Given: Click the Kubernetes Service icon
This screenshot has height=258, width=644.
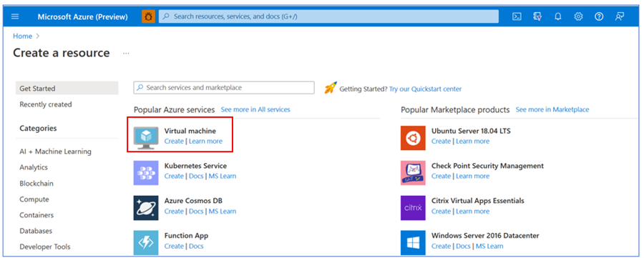Looking at the screenshot, I should [146, 173].
